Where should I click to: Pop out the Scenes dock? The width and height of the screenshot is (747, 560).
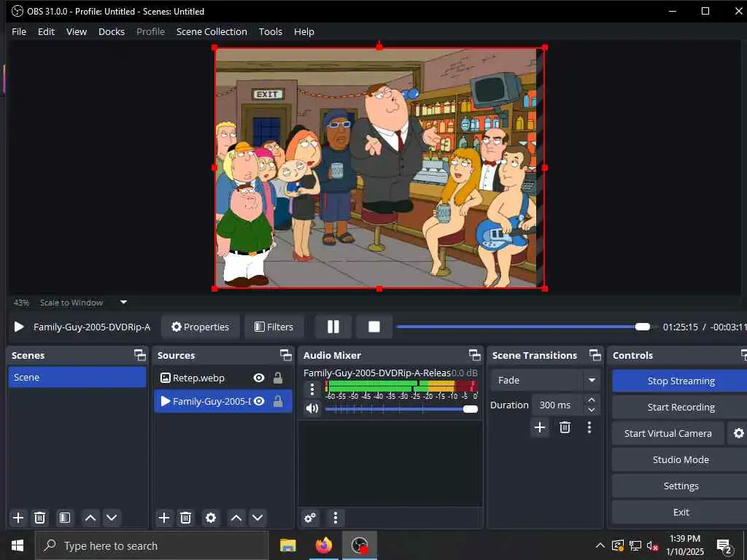139,355
